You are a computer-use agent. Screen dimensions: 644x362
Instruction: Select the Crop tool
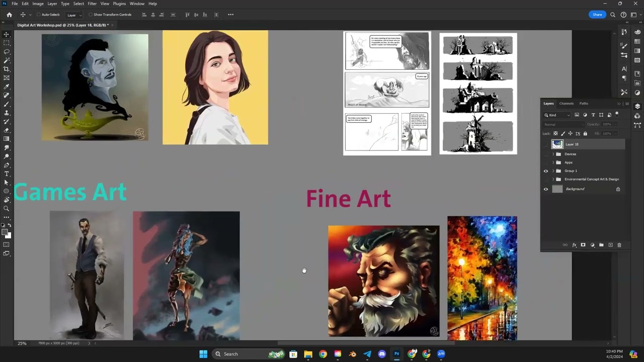tap(7, 69)
